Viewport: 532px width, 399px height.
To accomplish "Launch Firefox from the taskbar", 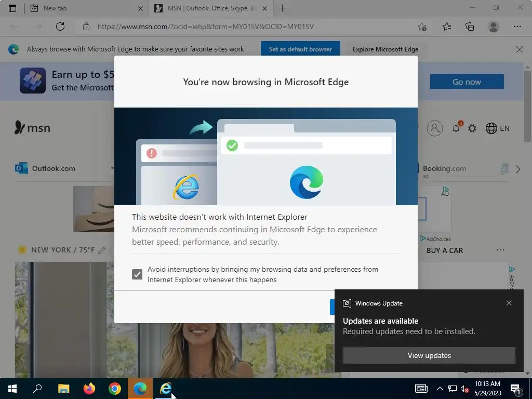I will (x=89, y=389).
